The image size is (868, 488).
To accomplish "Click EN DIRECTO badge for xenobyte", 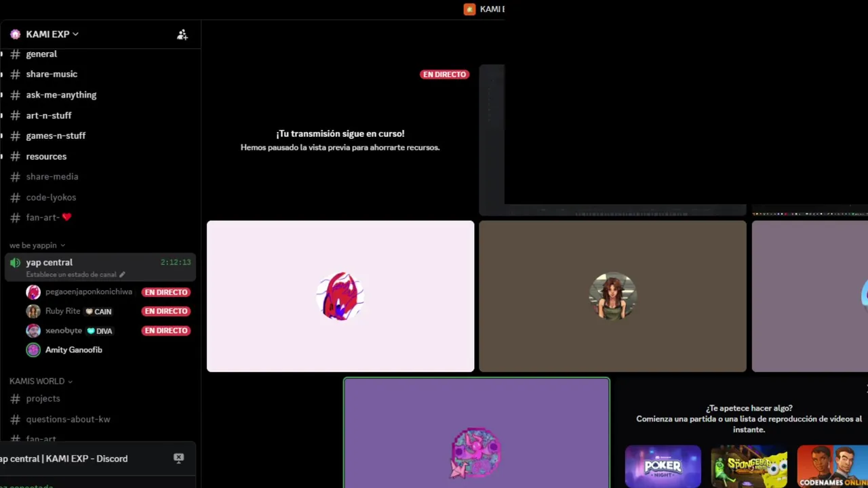I will 166,331.
